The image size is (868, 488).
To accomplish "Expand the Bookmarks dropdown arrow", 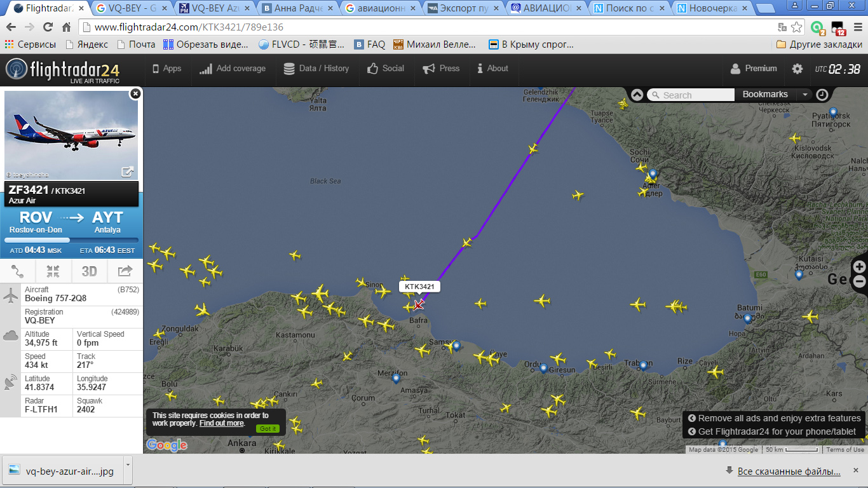I will click(x=805, y=95).
